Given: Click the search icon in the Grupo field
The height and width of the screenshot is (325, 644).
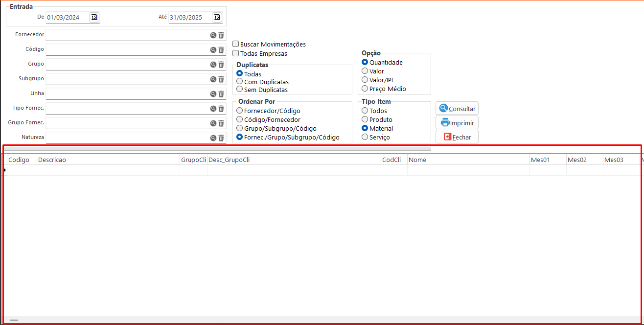Looking at the screenshot, I should pyautogui.click(x=213, y=65).
